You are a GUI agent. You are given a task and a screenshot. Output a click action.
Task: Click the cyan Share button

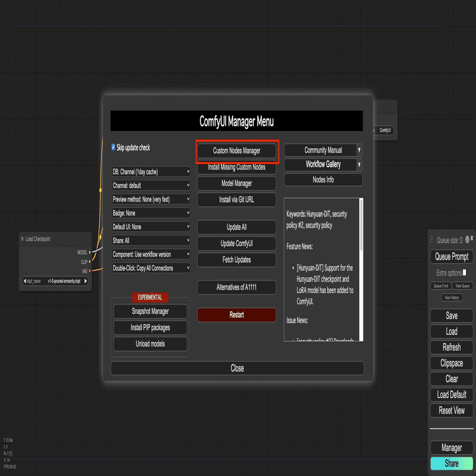pyautogui.click(x=452, y=464)
